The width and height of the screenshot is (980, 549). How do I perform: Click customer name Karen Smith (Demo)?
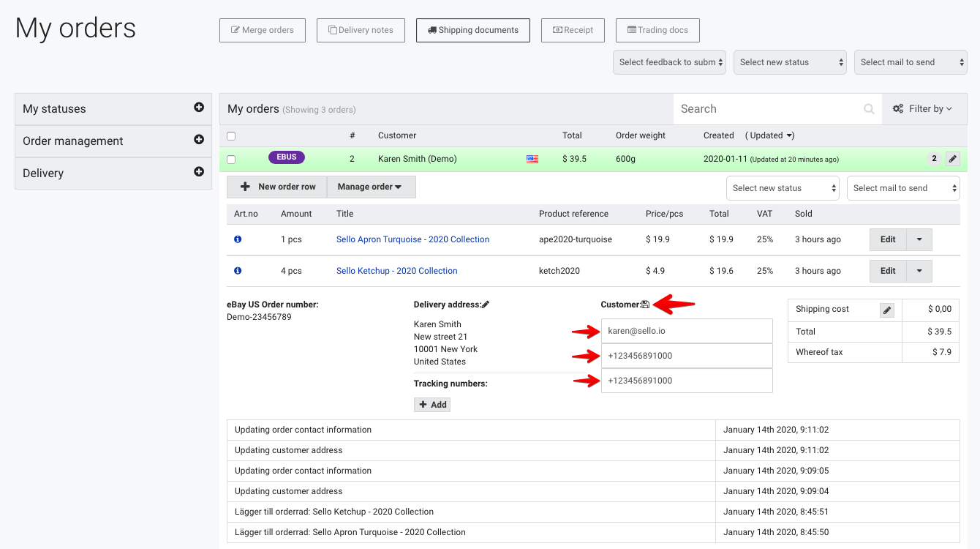[x=418, y=159]
